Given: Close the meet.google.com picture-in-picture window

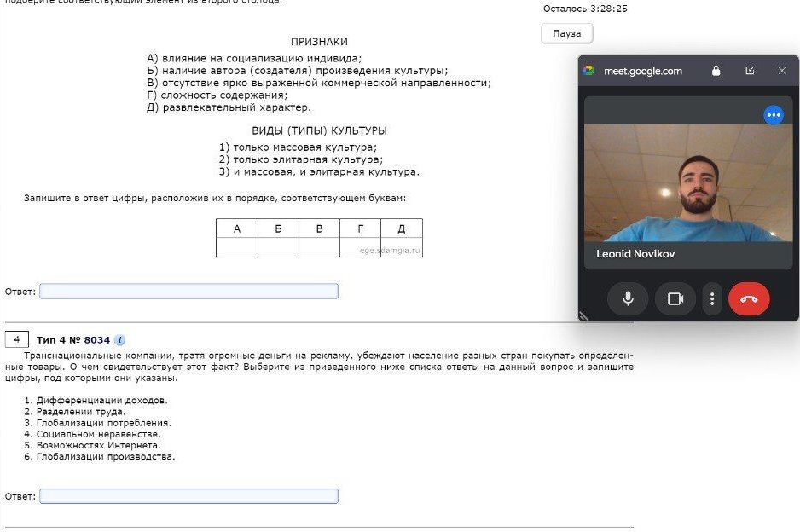Looking at the screenshot, I should 781,71.
